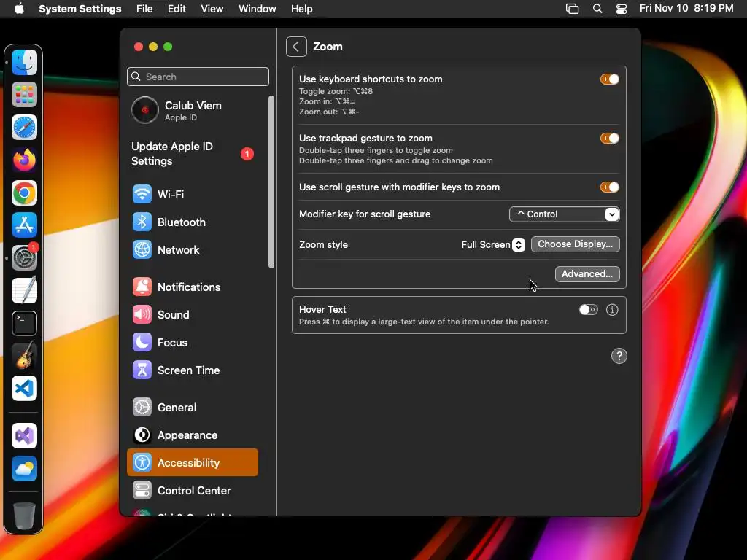Viewport: 747px width, 560px height.
Task: Click the sidebar scrollbar
Action: 271,182
